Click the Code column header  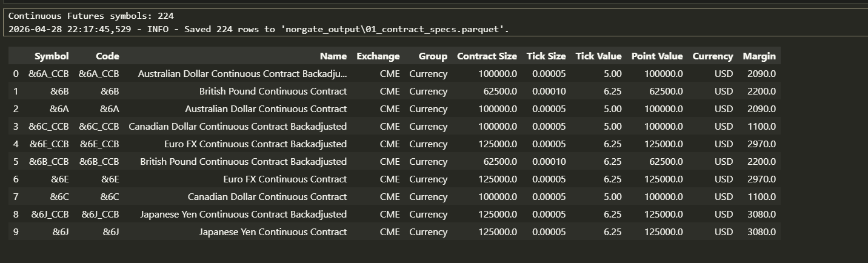tap(107, 56)
